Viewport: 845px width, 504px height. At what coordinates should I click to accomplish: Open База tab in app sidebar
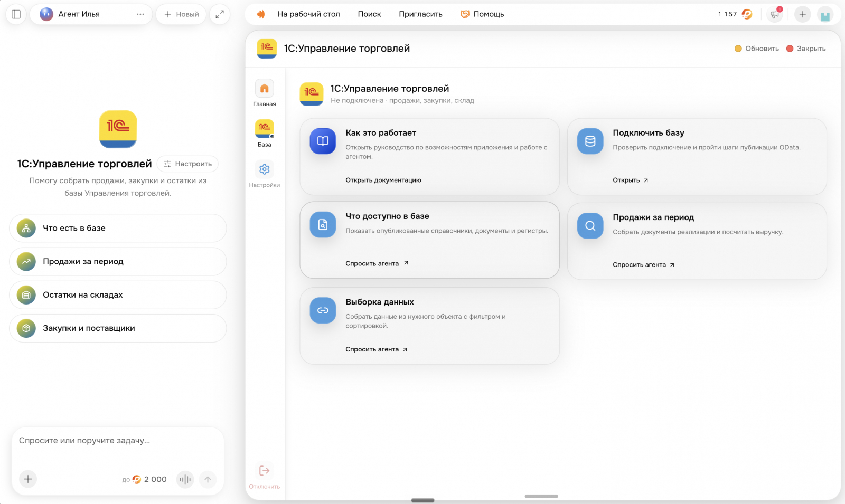264,133
